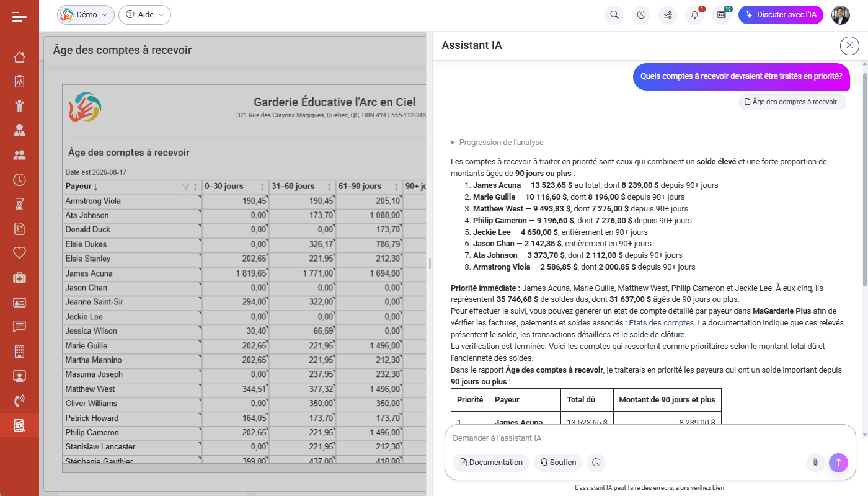
Task: Select the James Acuna payer row
Action: (x=244, y=273)
